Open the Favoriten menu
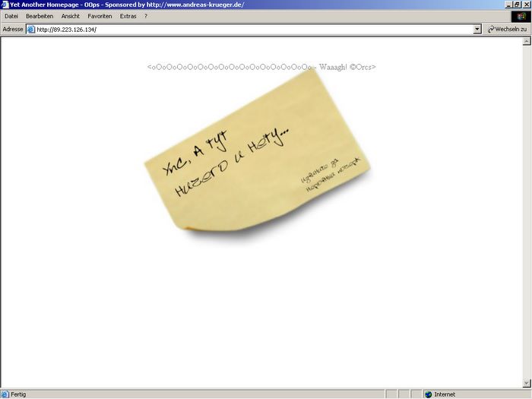 [x=100, y=16]
